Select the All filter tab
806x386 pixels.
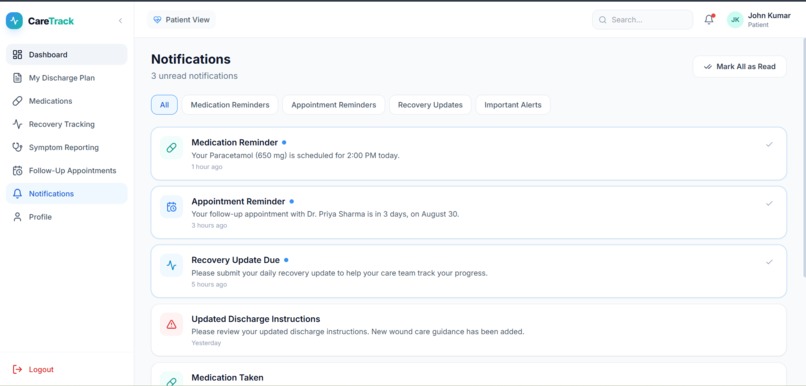[x=164, y=105]
